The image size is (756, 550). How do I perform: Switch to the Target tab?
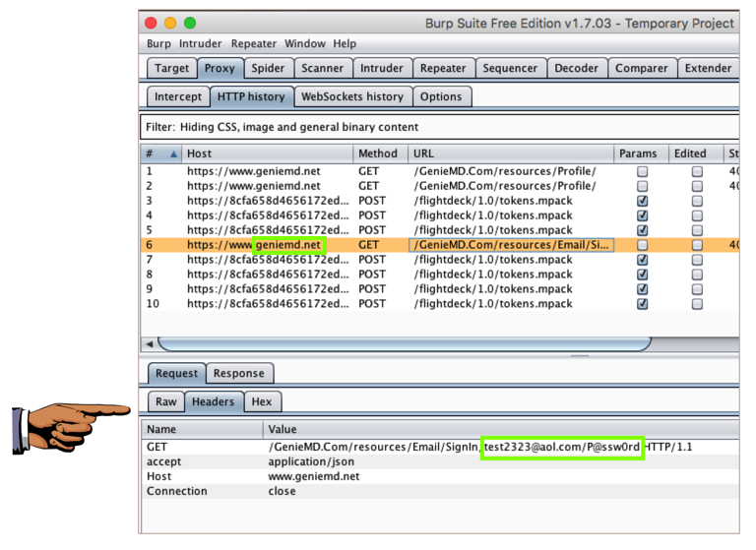click(171, 68)
